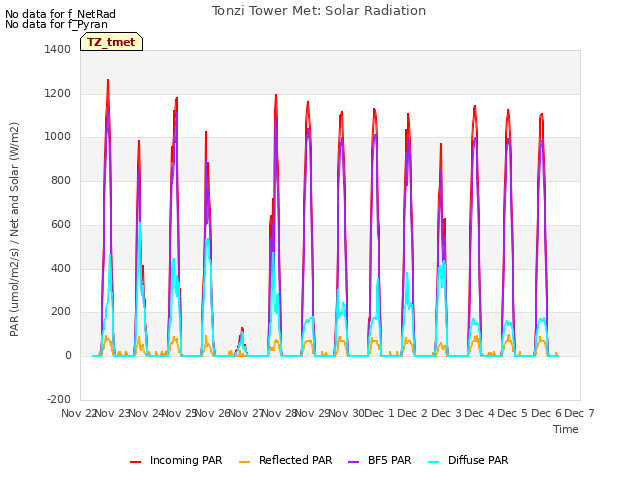Select the 'BF5 PAR' legend label
The width and height of the screenshot is (640, 480).
389,460
